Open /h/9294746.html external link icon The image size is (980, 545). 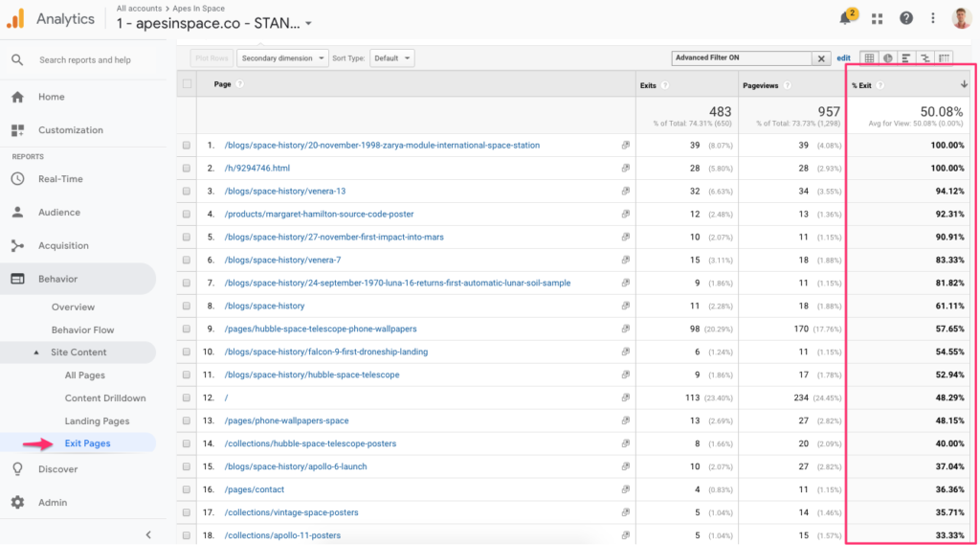point(625,168)
